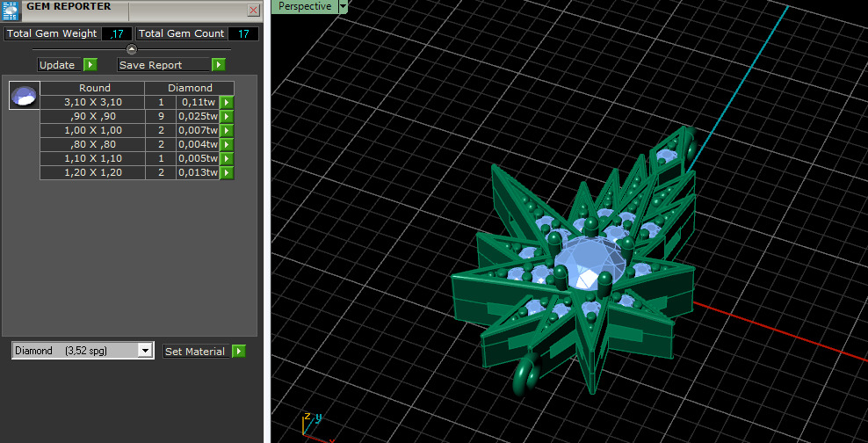Click the quantity 9 cell
868x443 pixels.
(x=161, y=116)
